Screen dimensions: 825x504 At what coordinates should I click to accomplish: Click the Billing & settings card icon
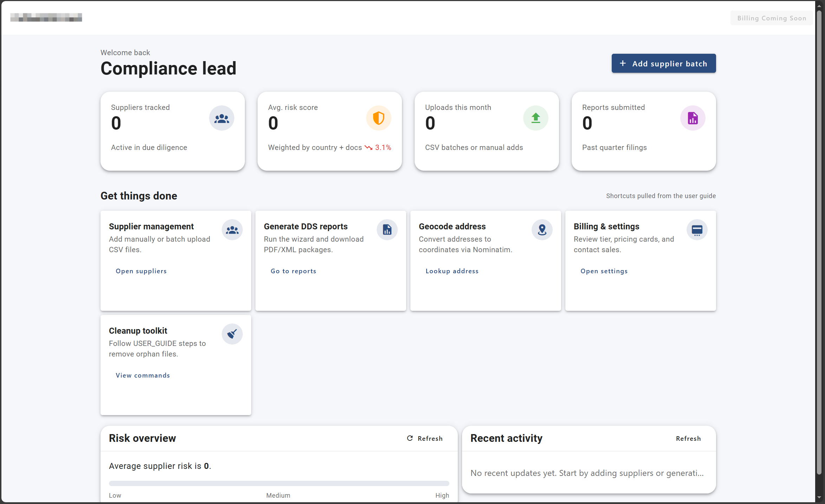coord(697,230)
